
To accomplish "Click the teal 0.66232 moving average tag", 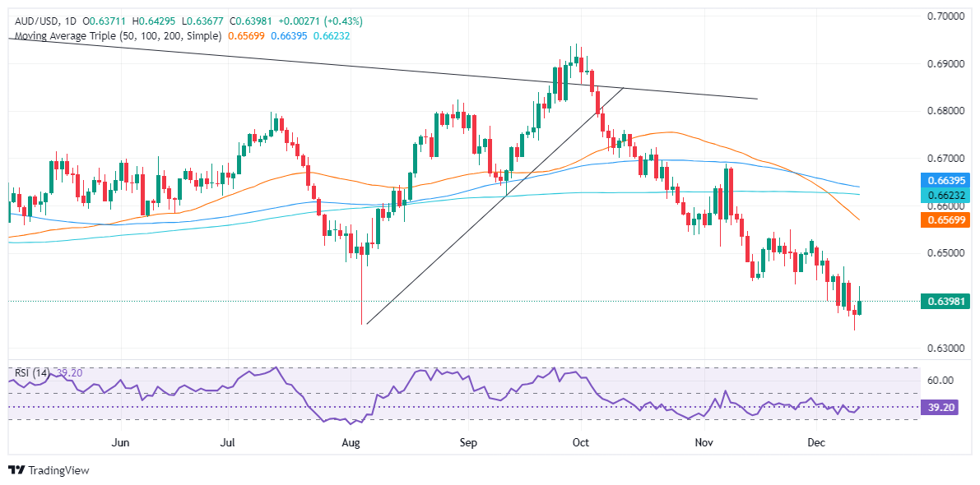I will point(948,194).
